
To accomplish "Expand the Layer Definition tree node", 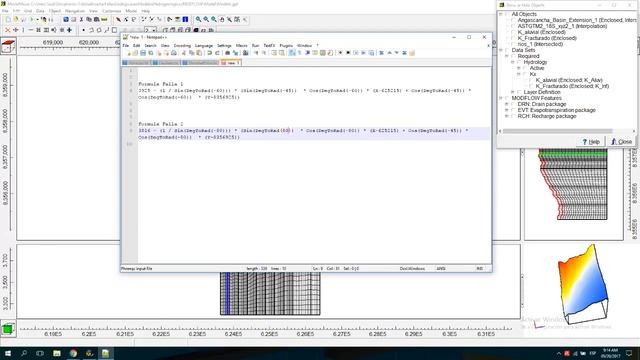I will 513,92.
